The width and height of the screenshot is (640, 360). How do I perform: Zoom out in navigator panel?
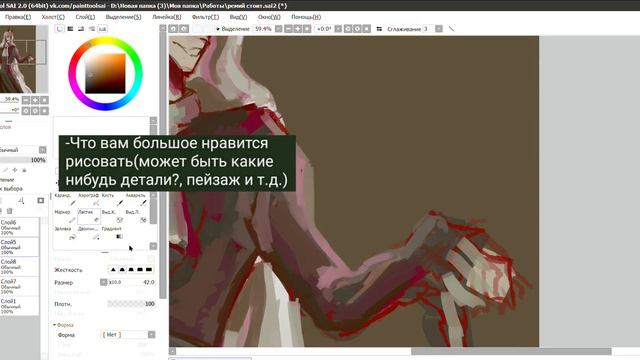(26, 100)
